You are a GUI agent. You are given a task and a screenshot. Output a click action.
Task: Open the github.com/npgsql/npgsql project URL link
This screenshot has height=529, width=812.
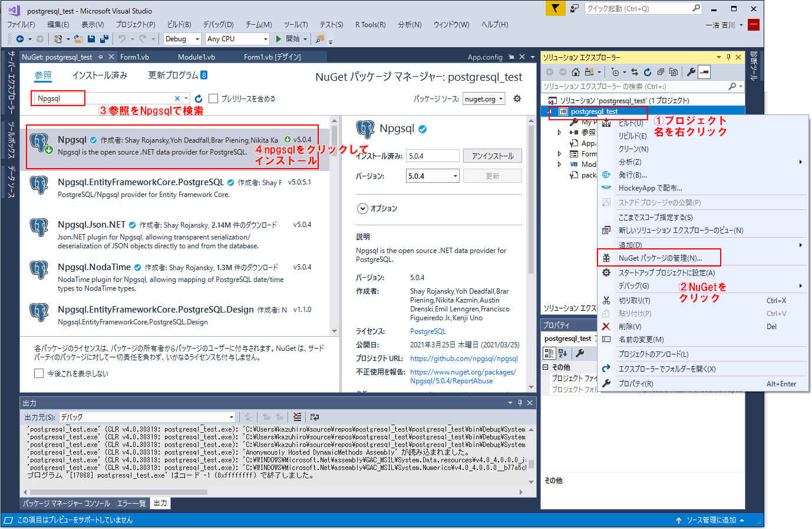464,358
